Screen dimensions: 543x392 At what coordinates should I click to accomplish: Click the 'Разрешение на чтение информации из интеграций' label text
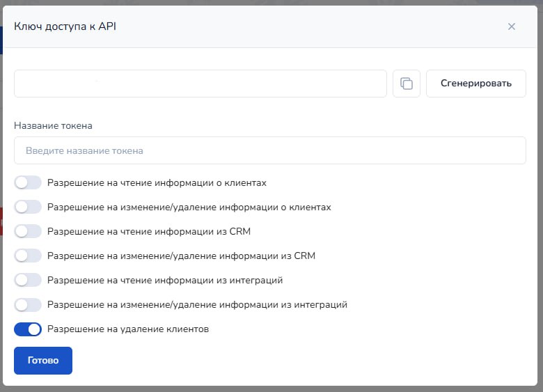(x=165, y=280)
